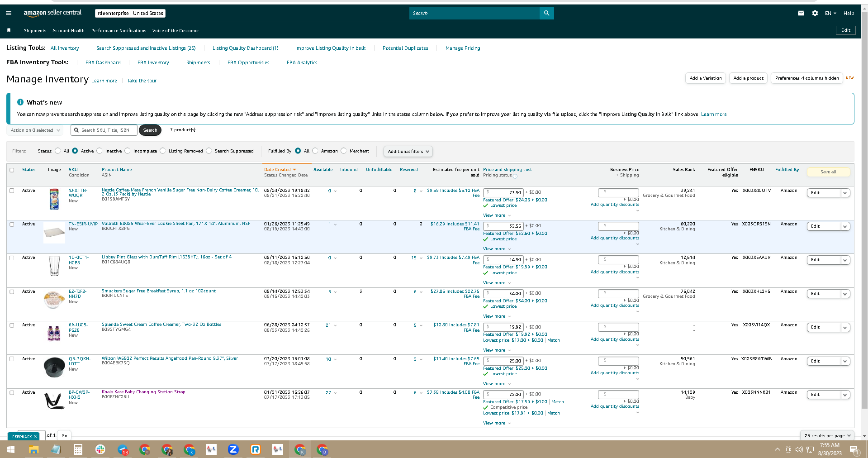Close the Feedback tab
The image size is (868, 458).
[35, 437]
